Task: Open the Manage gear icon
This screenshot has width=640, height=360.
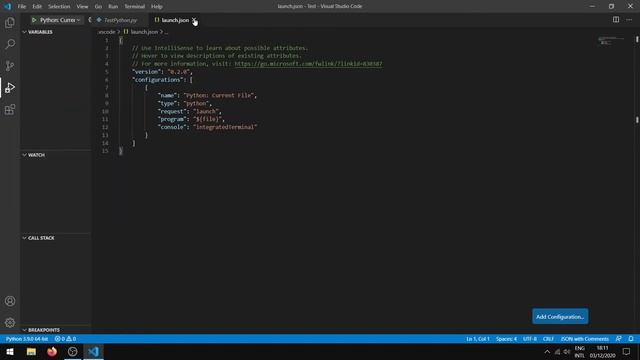Action: click(x=10, y=323)
